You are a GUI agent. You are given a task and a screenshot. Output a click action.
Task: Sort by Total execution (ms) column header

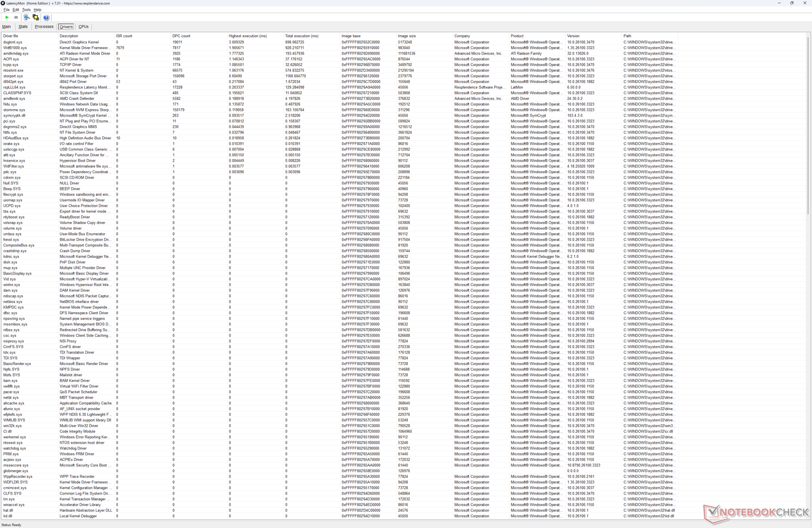[x=311, y=36]
